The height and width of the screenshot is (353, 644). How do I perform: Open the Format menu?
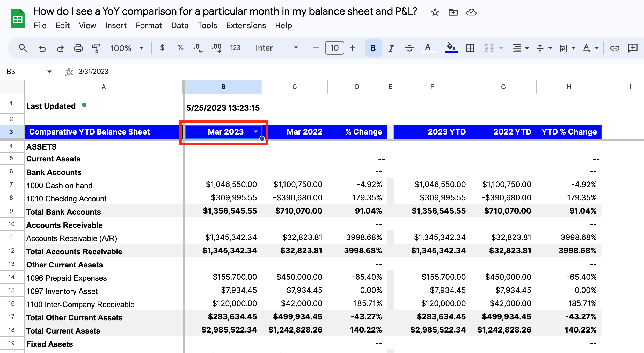pos(149,25)
